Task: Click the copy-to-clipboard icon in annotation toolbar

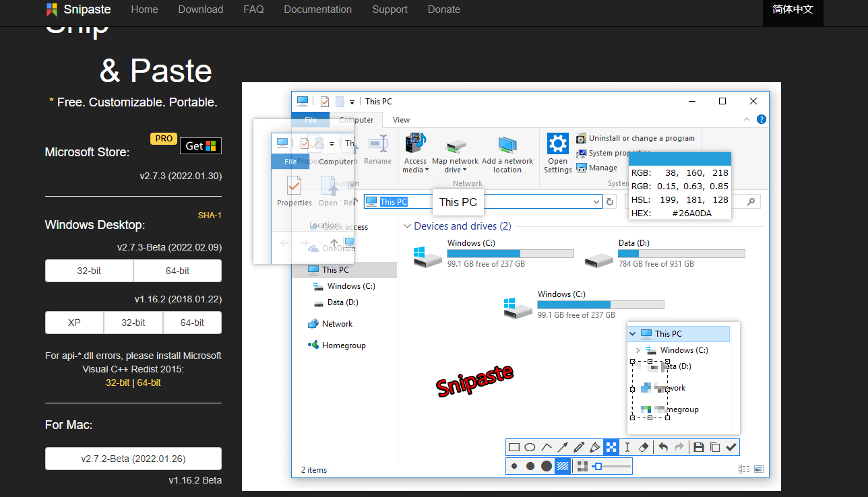Action: (715, 446)
